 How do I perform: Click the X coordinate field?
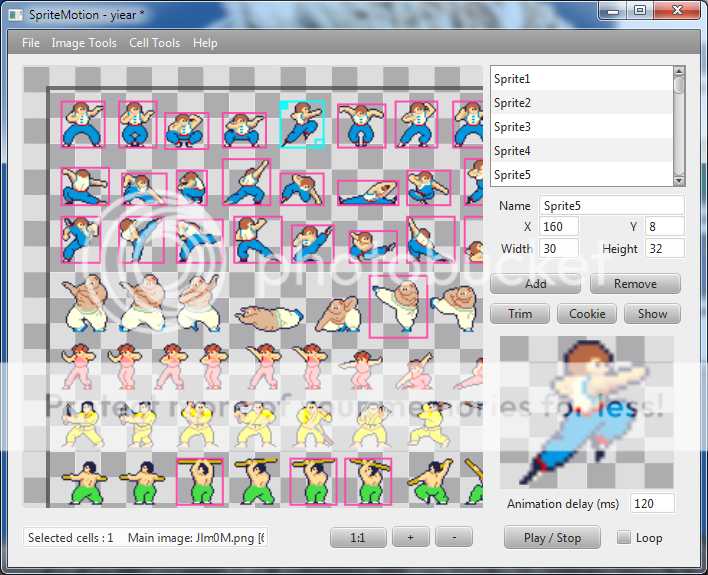coord(559,227)
